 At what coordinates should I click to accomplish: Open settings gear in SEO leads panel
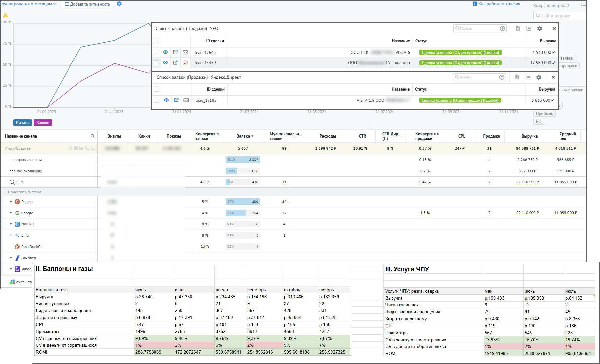540,29
